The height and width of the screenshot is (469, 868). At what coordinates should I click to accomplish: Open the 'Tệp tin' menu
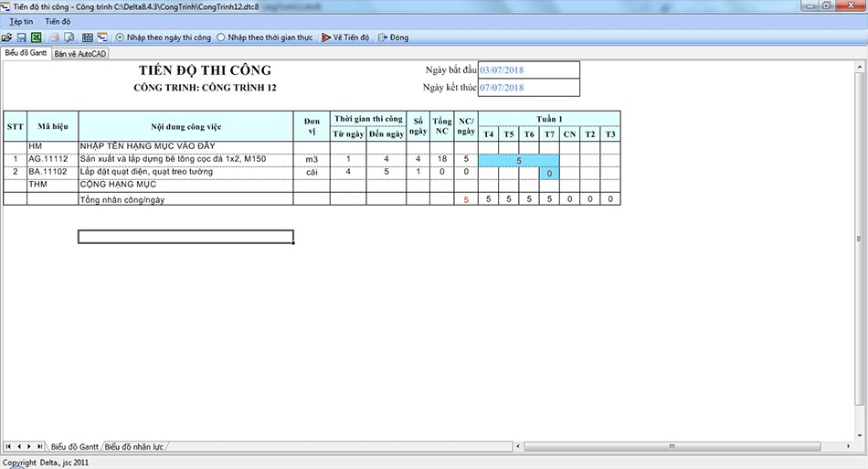pos(21,21)
